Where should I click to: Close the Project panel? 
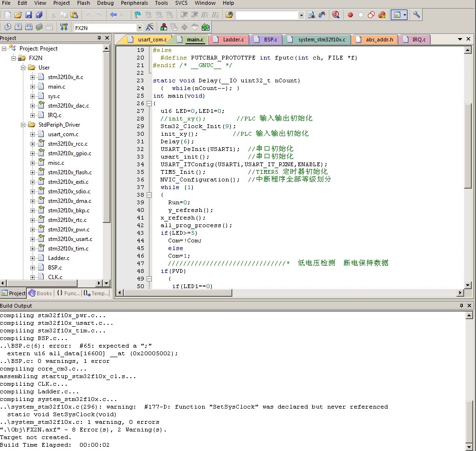[107, 38]
